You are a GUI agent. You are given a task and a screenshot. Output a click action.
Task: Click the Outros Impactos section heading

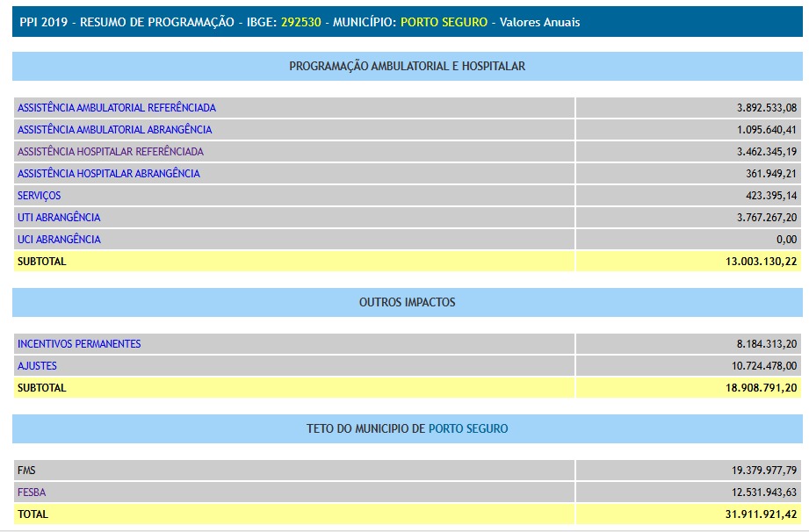(x=408, y=303)
